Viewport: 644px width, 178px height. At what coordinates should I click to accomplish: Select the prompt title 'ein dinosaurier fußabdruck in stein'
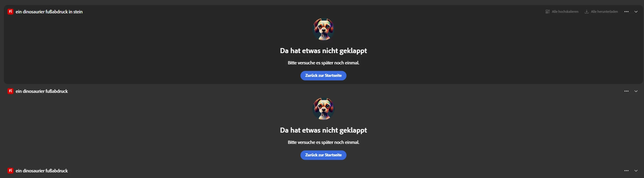coord(49,12)
